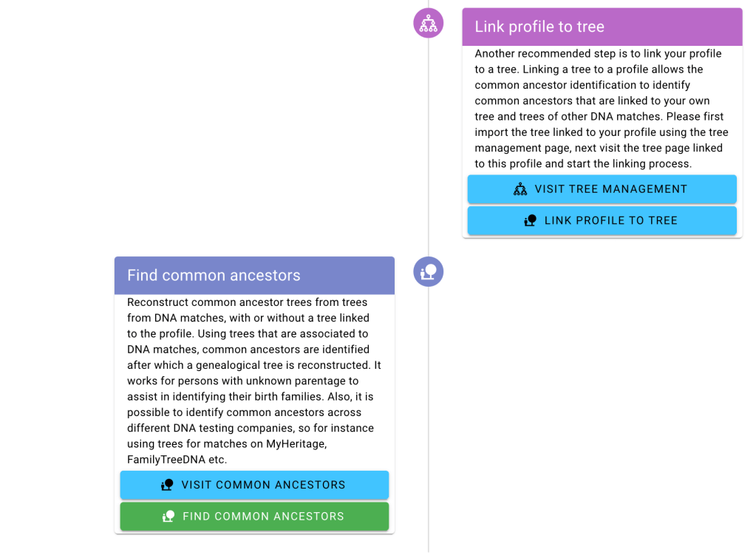Click the vertical timeline line between the markers
The image size is (756, 555).
[429, 148]
